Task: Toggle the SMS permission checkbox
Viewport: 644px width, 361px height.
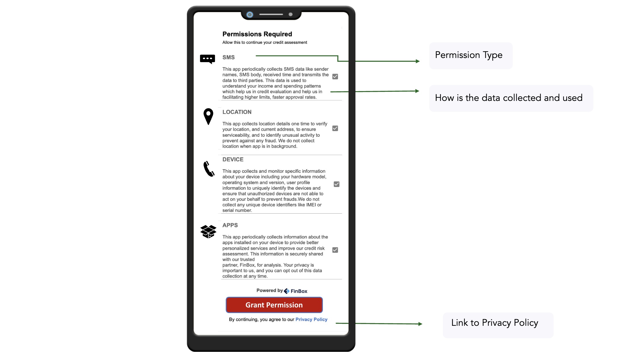Action: (335, 76)
